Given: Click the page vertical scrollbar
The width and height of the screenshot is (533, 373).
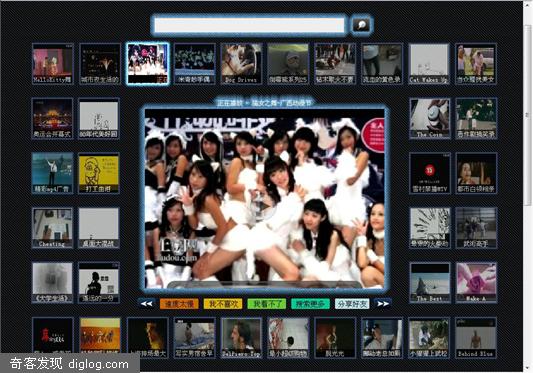Looking at the screenshot, I should [x=528, y=186].
